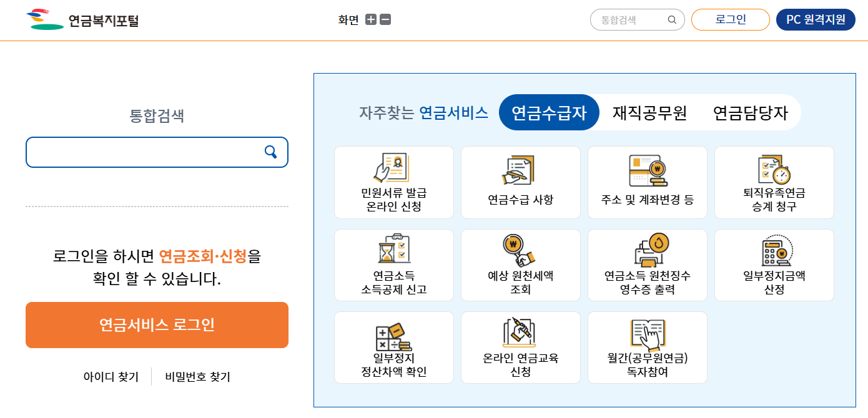Viewport: 868px width, 418px height.
Task: Open 온라인 연금교육 신청 icon
Action: [x=520, y=333]
